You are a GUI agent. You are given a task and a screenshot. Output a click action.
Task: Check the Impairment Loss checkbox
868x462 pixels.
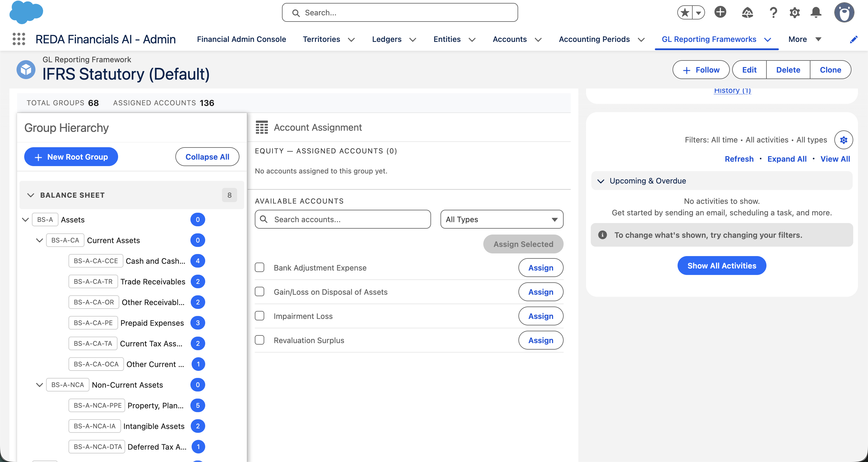[x=260, y=316]
